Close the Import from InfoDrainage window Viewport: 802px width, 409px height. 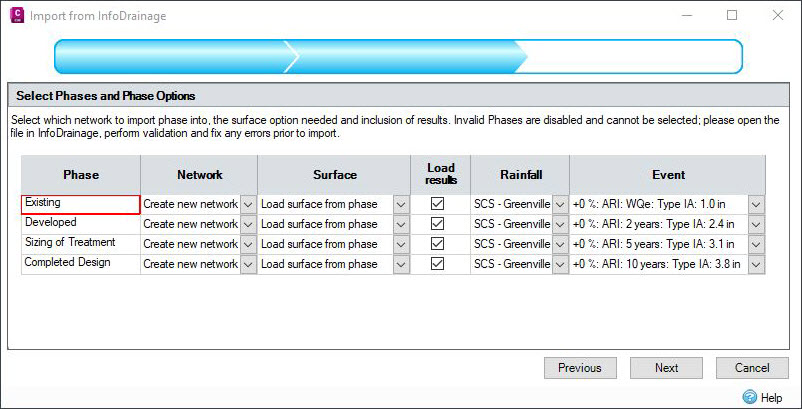point(777,15)
